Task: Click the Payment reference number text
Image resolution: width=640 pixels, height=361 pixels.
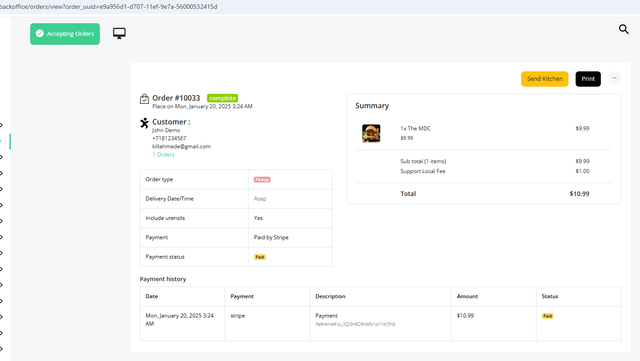Action: [x=356, y=324]
